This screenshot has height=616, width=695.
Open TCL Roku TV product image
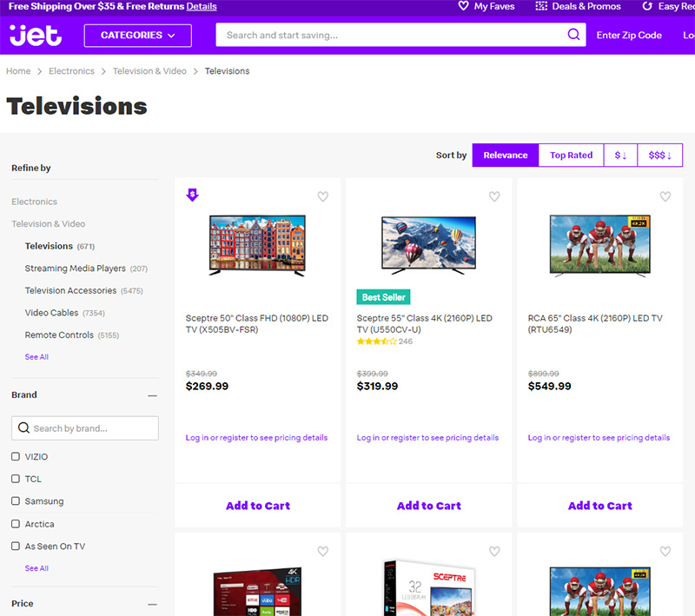click(257, 591)
